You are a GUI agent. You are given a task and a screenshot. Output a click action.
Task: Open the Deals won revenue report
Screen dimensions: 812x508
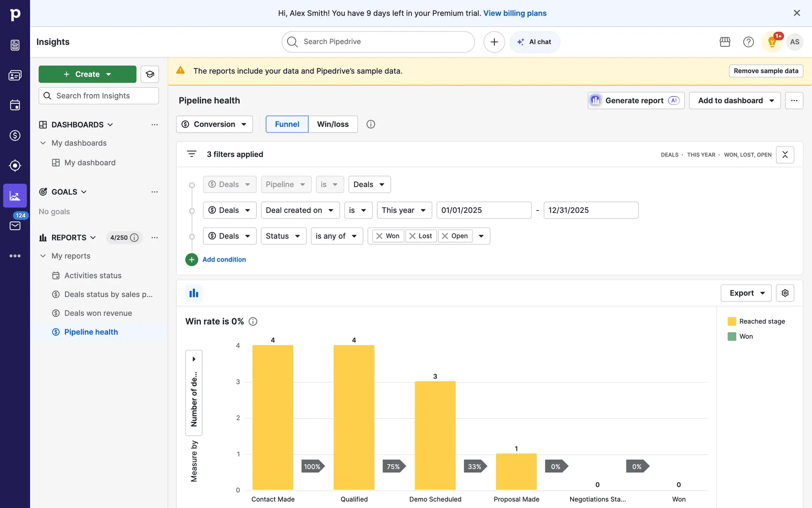pyautogui.click(x=98, y=313)
